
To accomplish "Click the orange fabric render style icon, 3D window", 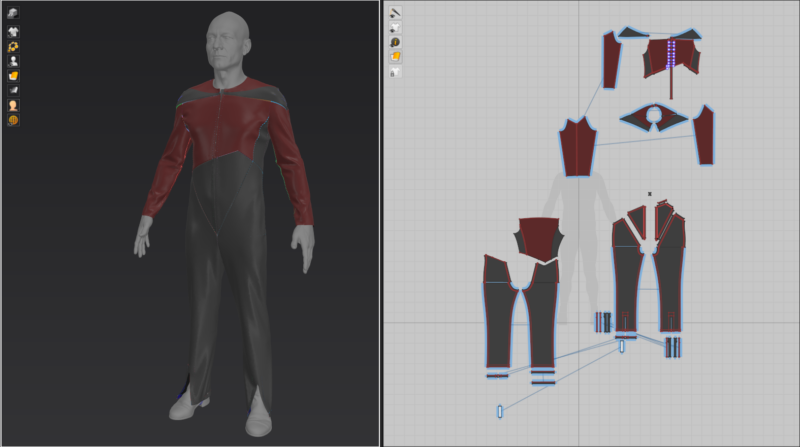I will pos(13,76).
